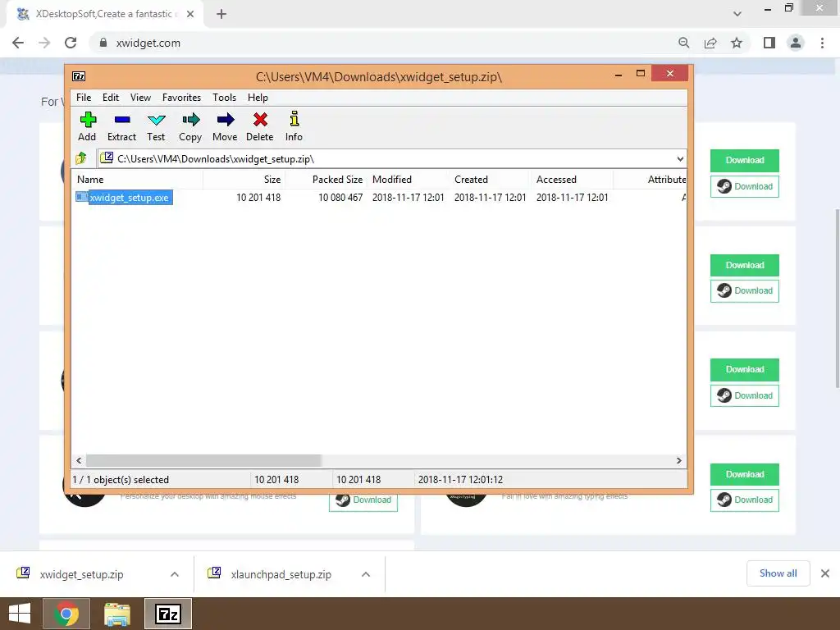The image size is (840, 630).
Task: Open Chrome three-dot menu
Action: point(822,43)
